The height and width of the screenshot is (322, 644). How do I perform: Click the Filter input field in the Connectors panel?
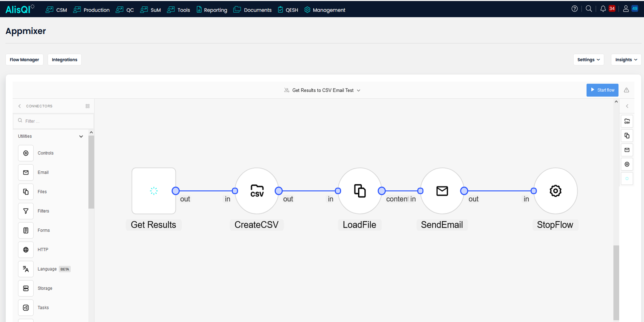pos(53,121)
